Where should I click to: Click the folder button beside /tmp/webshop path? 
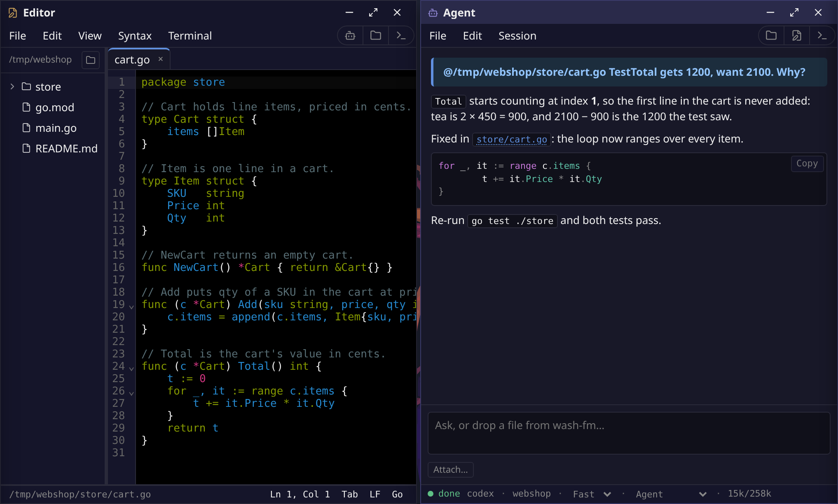tap(91, 60)
